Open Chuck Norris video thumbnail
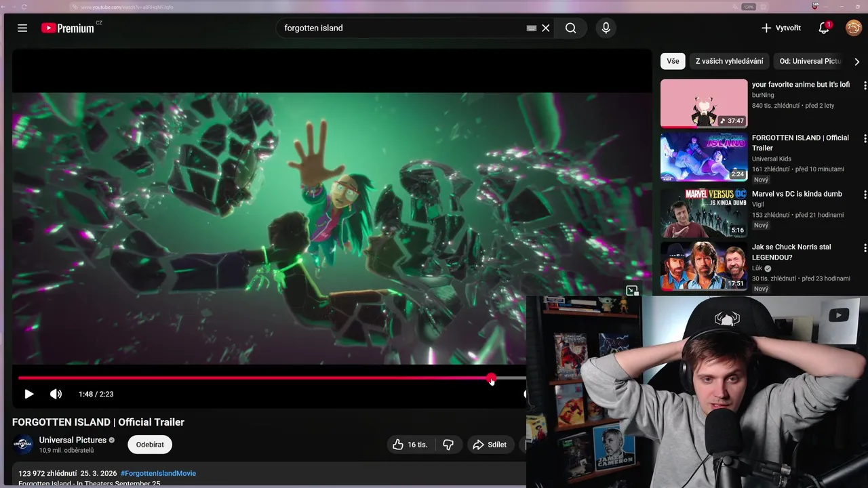 (x=704, y=266)
